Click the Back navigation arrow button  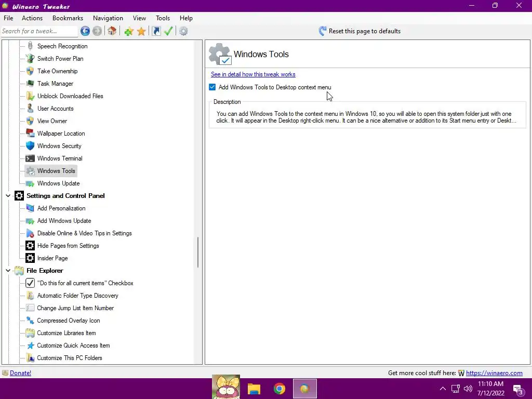click(85, 31)
